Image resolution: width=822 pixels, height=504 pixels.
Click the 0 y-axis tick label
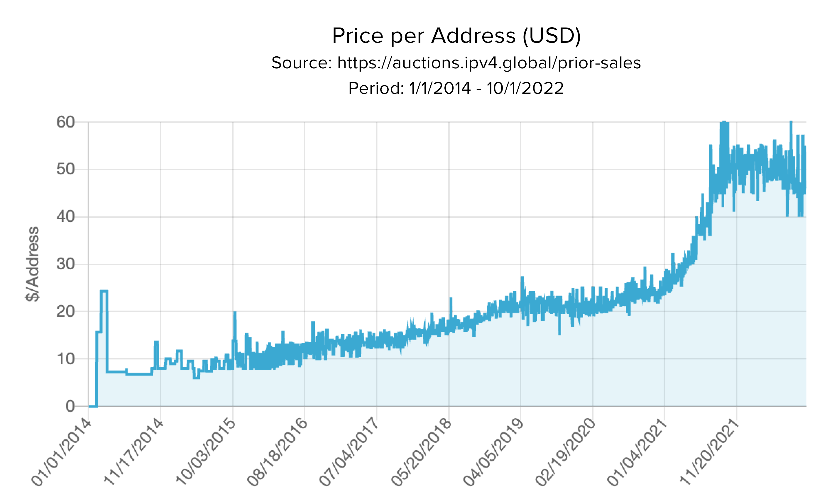coord(70,406)
